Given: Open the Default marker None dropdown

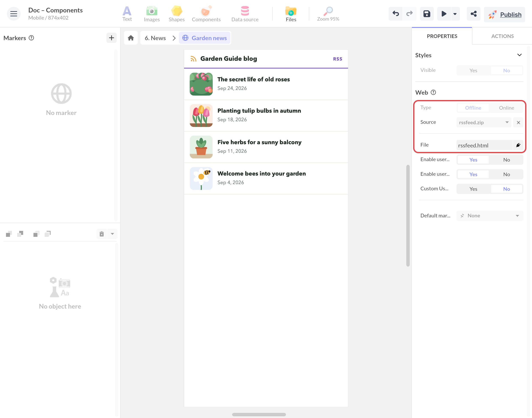Looking at the screenshot, I should point(490,216).
